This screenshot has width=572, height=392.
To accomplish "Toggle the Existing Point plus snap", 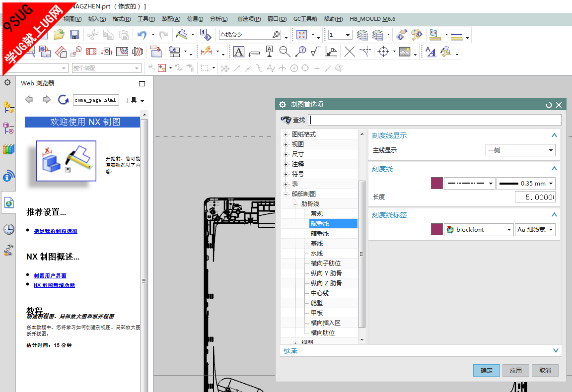I will click(317, 68).
